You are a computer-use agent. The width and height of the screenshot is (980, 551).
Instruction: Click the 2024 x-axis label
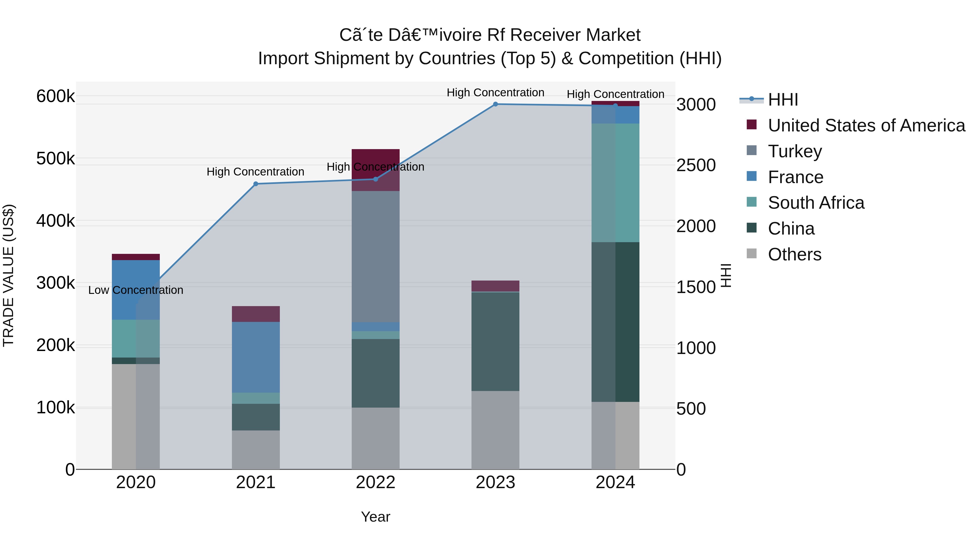[x=615, y=482]
